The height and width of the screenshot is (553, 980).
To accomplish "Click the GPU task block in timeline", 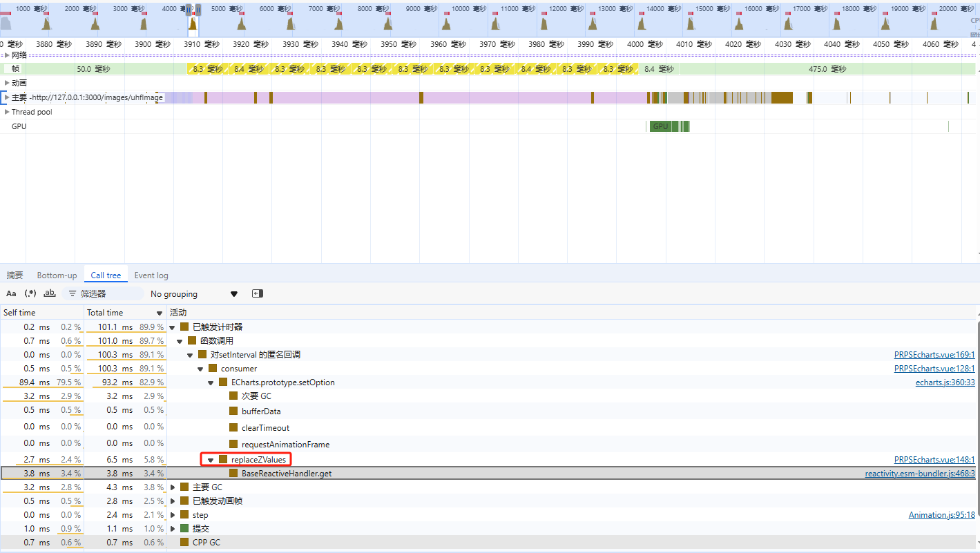I will click(x=661, y=126).
